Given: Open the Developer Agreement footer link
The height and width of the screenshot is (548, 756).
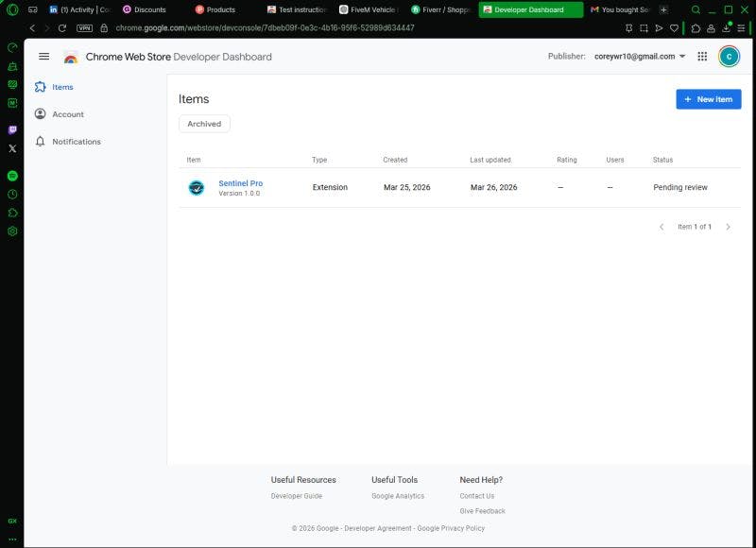Looking at the screenshot, I should click(378, 528).
